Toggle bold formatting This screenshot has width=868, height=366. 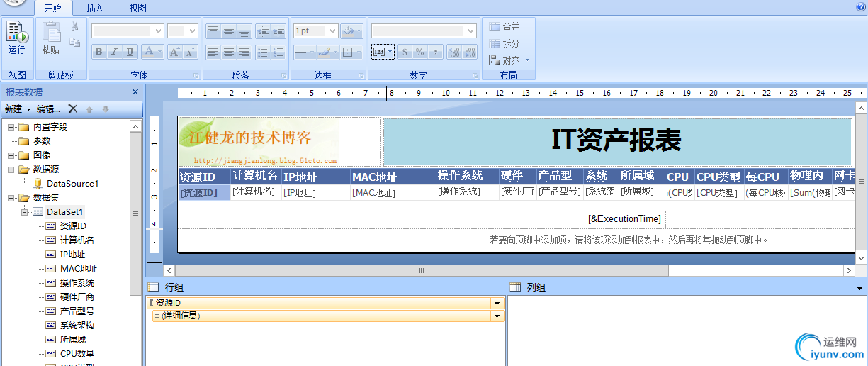pyautogui.click(x=98, y=52)
